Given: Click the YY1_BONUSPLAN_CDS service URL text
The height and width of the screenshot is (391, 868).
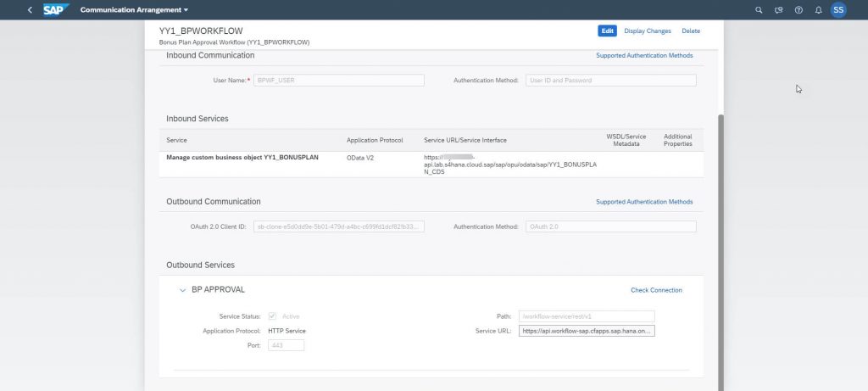Looking at the screenshot, I should coord(510,165).
